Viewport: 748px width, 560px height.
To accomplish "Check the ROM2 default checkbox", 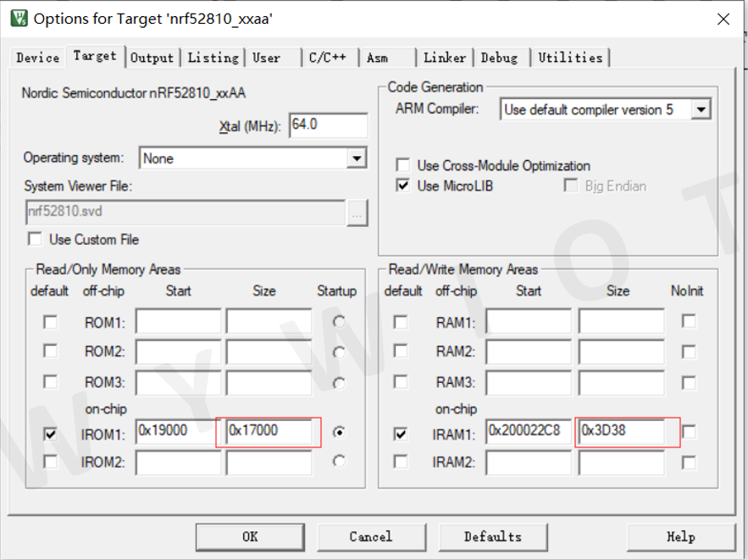I will pyautogui.click(x=50, y=351).
